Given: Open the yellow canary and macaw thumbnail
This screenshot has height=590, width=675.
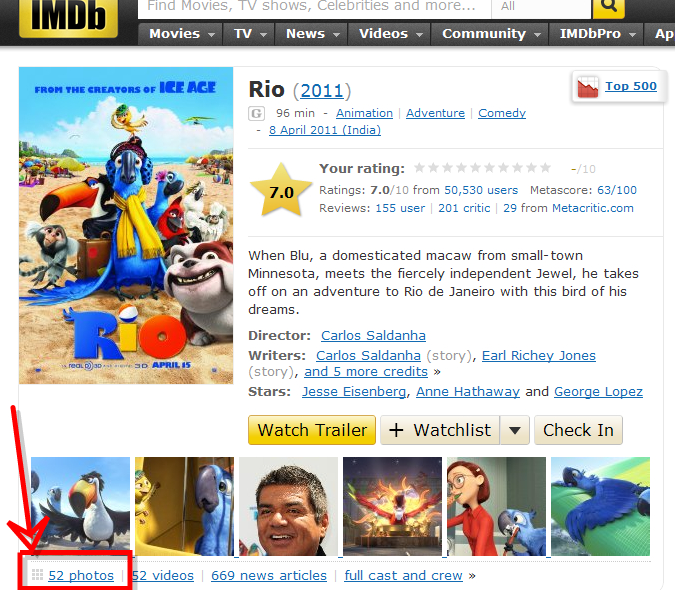Looking at the screenshot, I should coord(184,506).
